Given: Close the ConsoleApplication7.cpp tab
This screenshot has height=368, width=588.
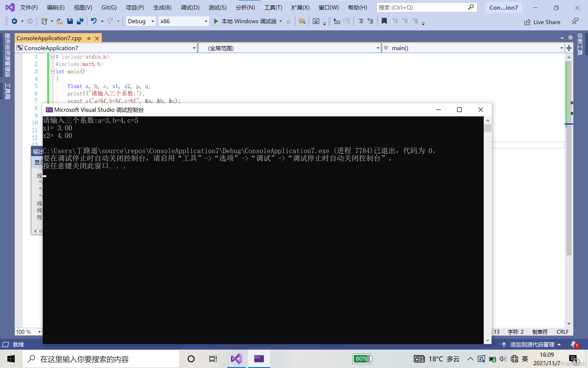Looking at the screenshot, I should 97,38.
